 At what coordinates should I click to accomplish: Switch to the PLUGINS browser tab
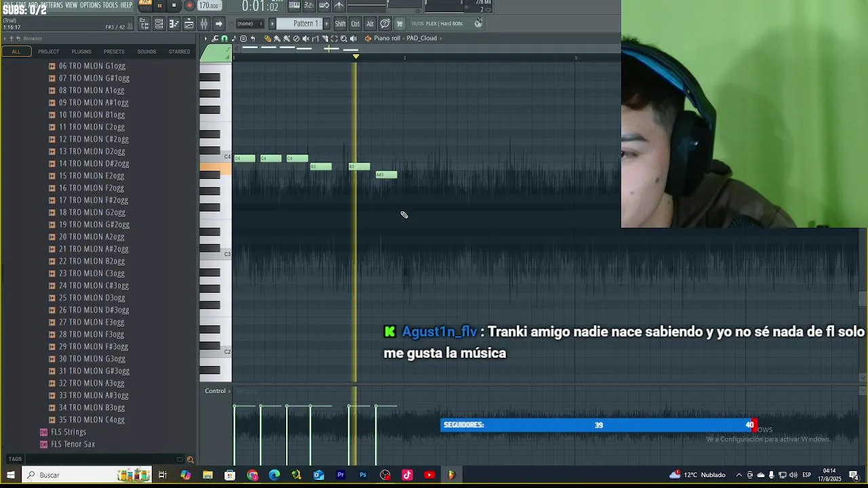81,52
